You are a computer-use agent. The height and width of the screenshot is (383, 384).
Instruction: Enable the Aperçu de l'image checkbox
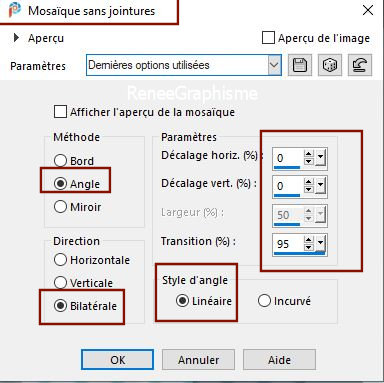coord(268,38)
